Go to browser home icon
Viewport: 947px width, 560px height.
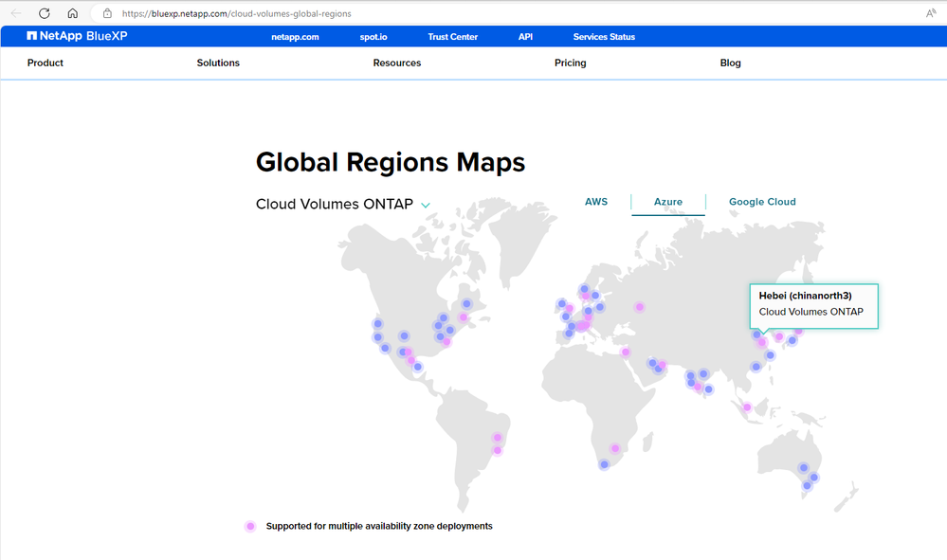(x=73, y=13)
